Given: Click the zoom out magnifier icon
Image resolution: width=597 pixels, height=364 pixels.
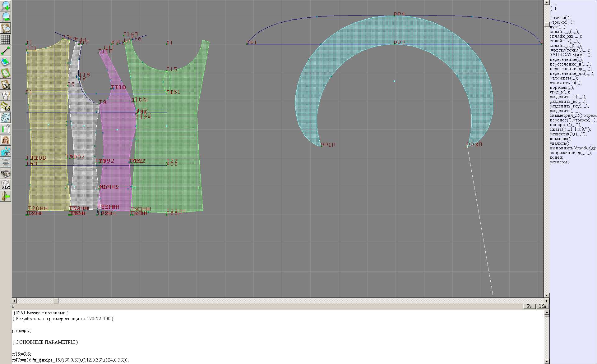Looking at the screenshot, I should 6,17.
